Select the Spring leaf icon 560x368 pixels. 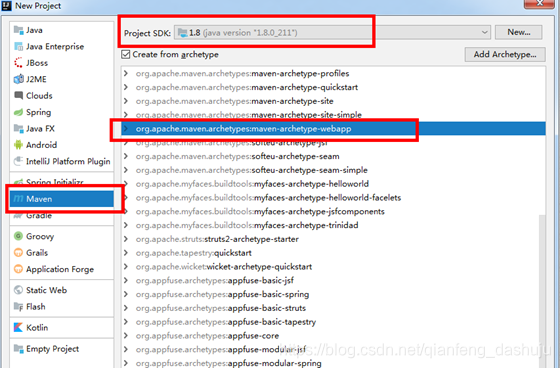pyautogui.click(x=18, y=112)
